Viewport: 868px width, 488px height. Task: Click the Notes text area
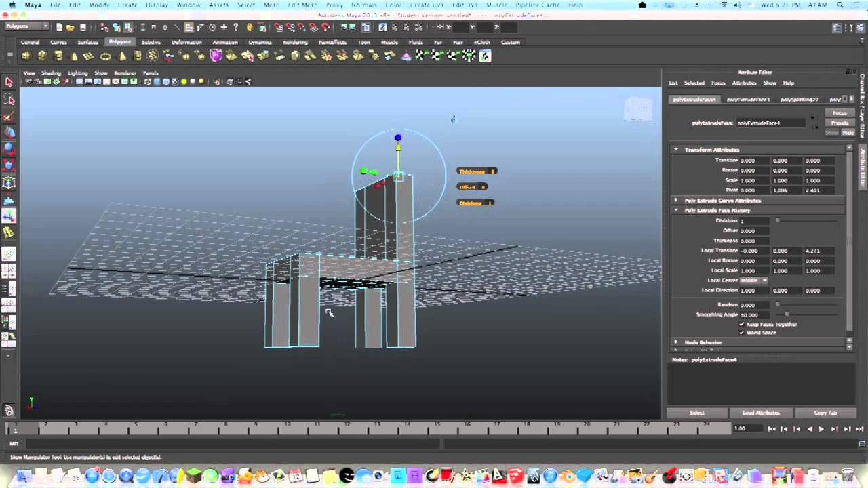tap(761, 384)
